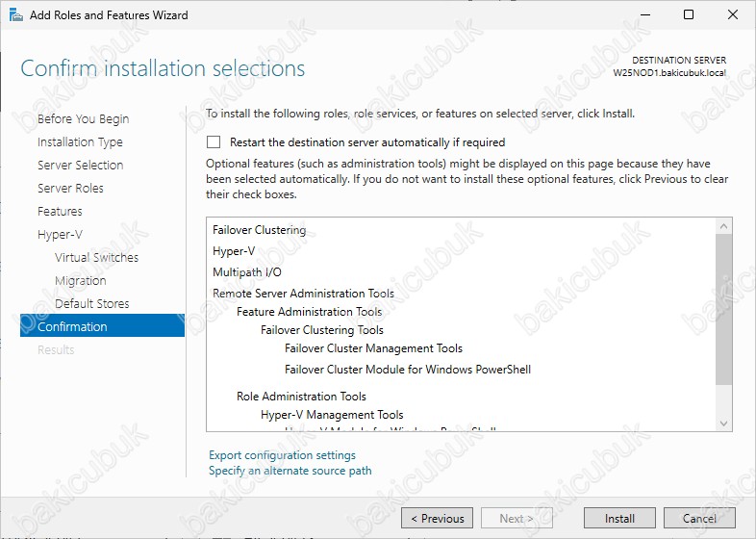The image size is (756, 539).
Task: Go to Virtual Switches step
Action: tap(96, 257)
